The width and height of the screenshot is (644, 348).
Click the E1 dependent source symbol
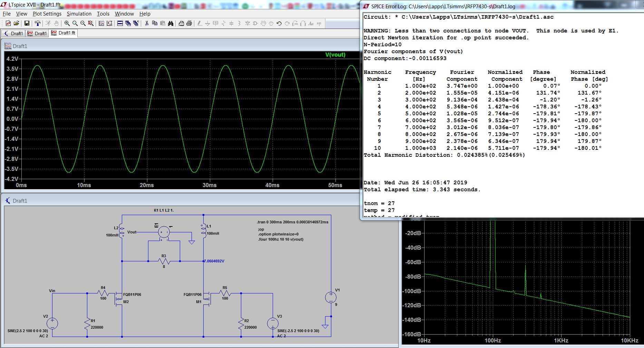click(164, 232)
